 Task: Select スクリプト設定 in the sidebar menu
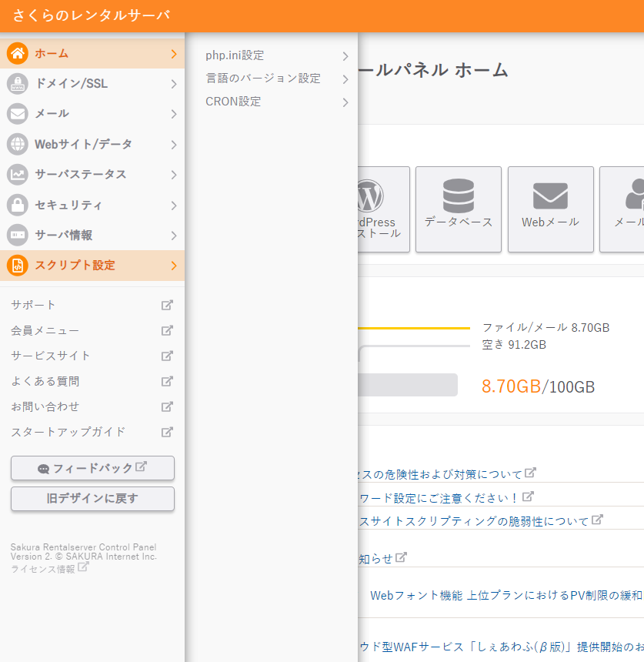pos(92,265)
